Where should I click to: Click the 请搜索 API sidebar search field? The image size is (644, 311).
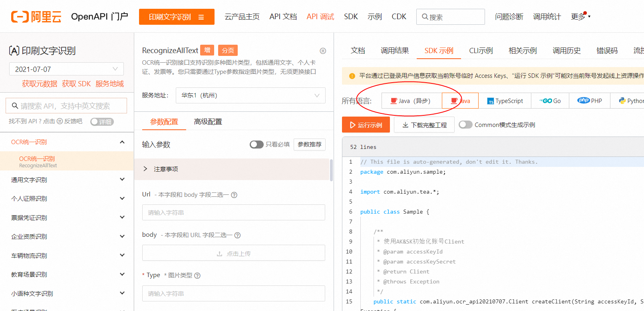click(x=66, y=106)
